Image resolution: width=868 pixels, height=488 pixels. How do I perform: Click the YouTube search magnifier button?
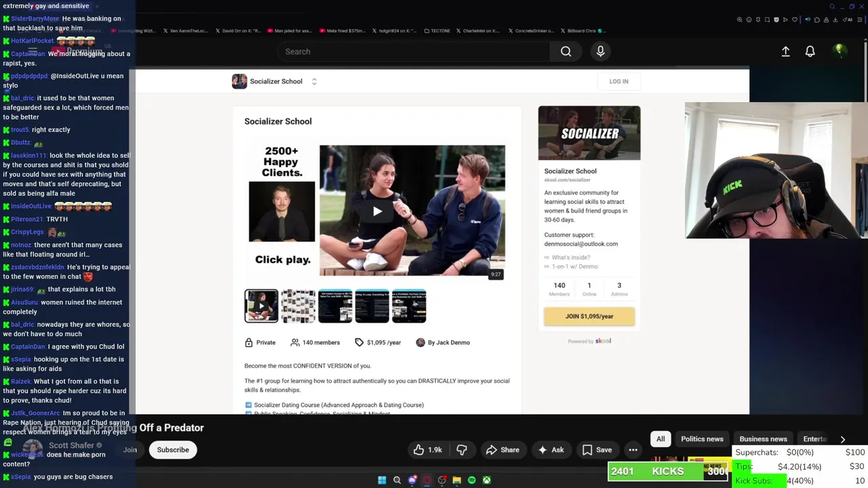pyautogui.click(x=566, y=52)
